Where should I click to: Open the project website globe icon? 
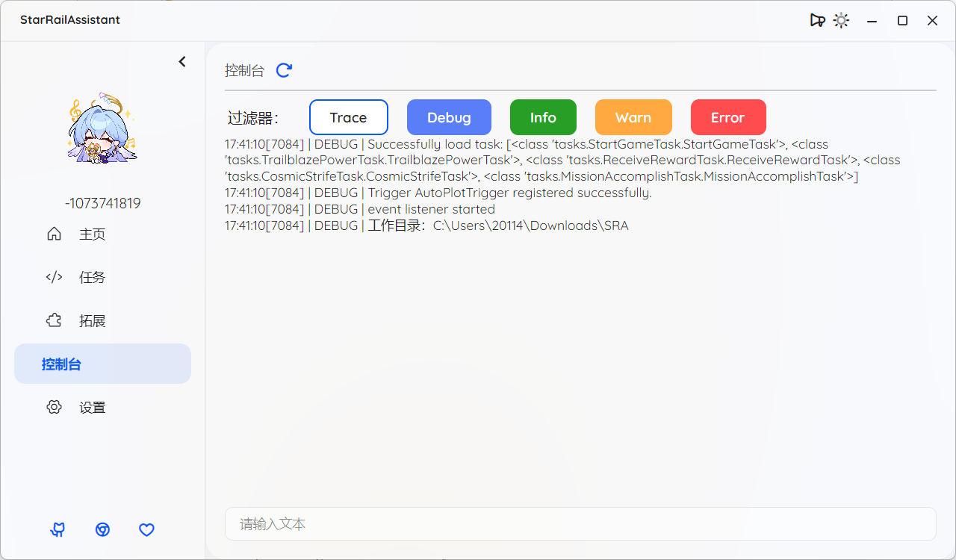(102, 529)
